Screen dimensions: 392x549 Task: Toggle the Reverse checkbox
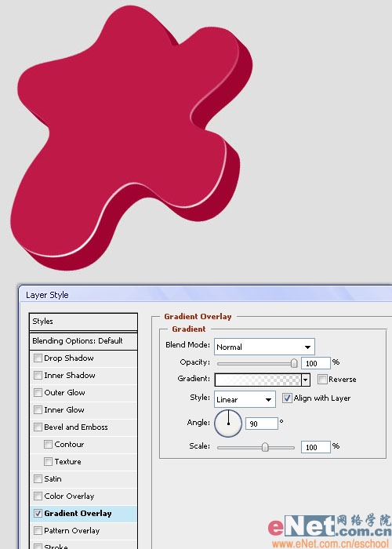322,379
